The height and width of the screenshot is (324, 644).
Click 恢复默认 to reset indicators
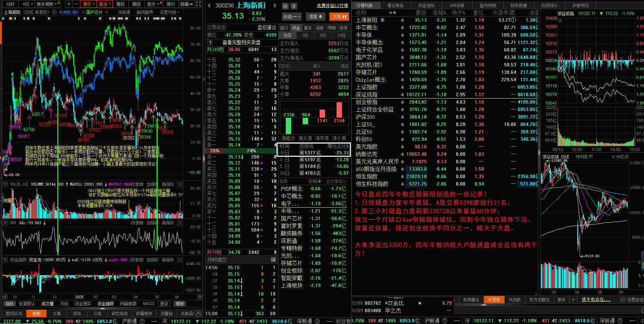(27, 304)
